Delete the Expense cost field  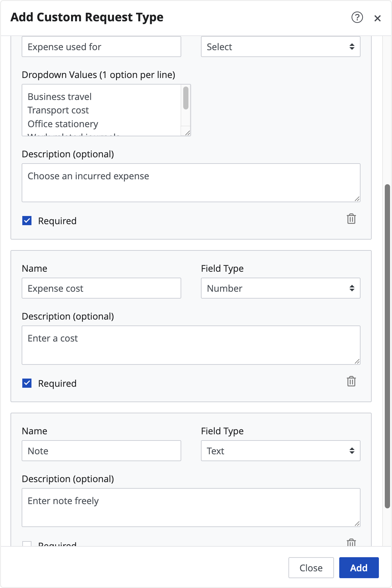(351, 381)
